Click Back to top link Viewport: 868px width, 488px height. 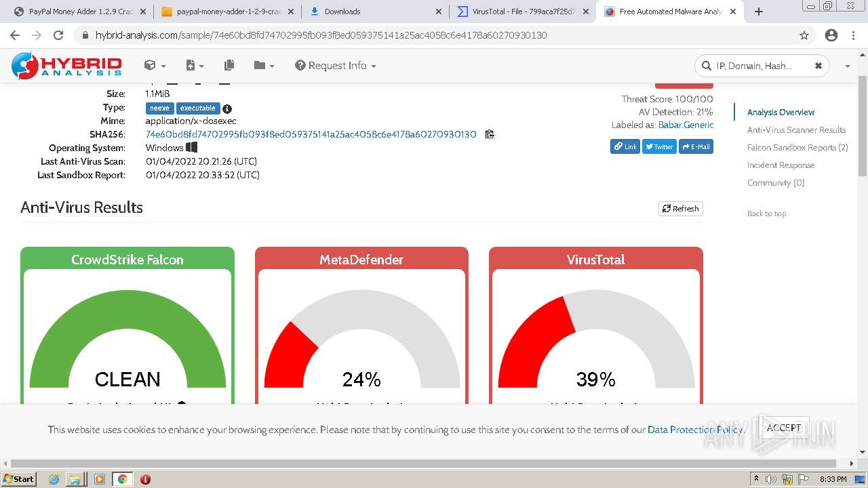click(766, 213)
